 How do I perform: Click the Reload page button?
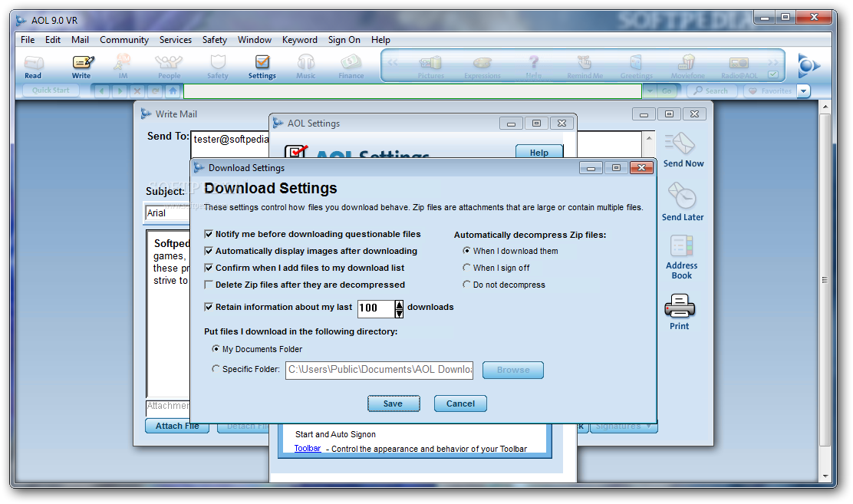click(x=155, y=91)
